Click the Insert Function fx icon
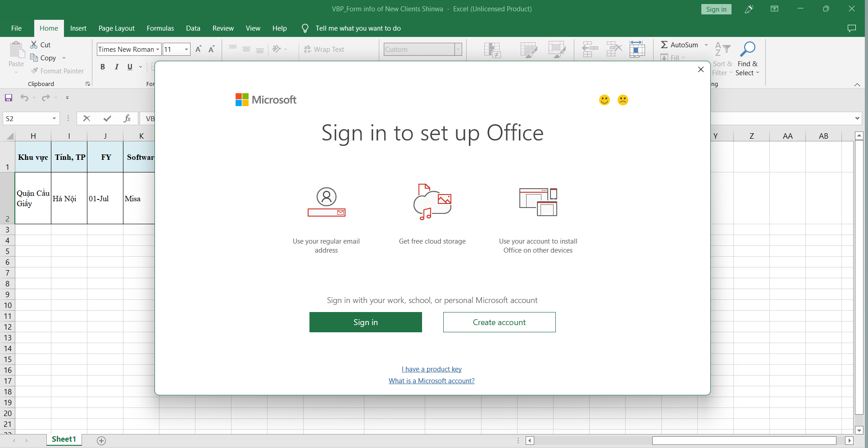Screen dimensions: 868x448 (x=127, y=118)
